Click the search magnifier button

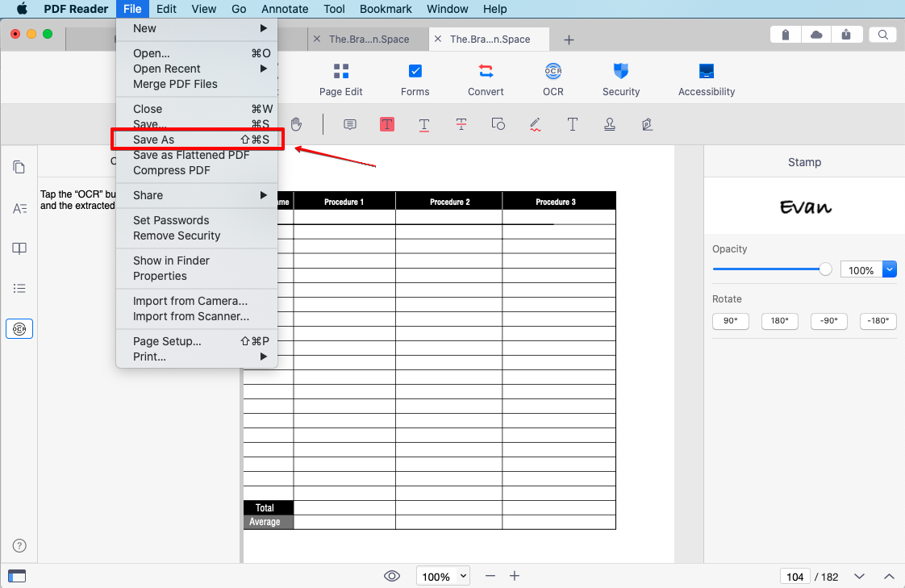click(882, 35)
